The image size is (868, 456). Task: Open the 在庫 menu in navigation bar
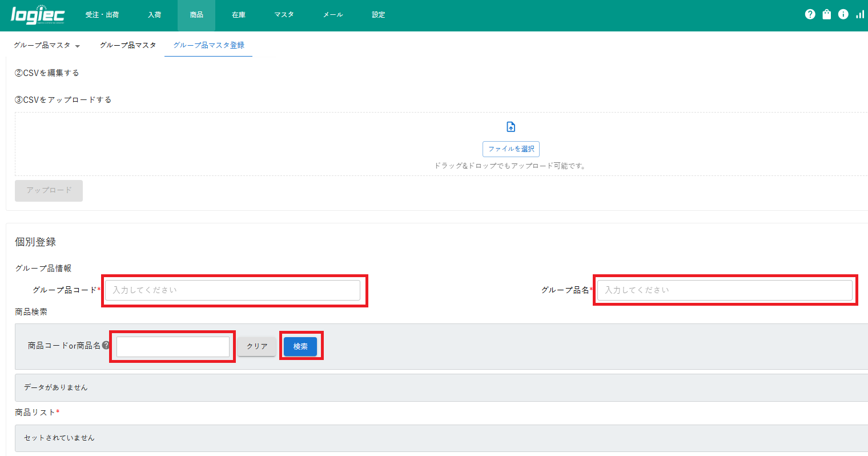(x=239, y=15)
